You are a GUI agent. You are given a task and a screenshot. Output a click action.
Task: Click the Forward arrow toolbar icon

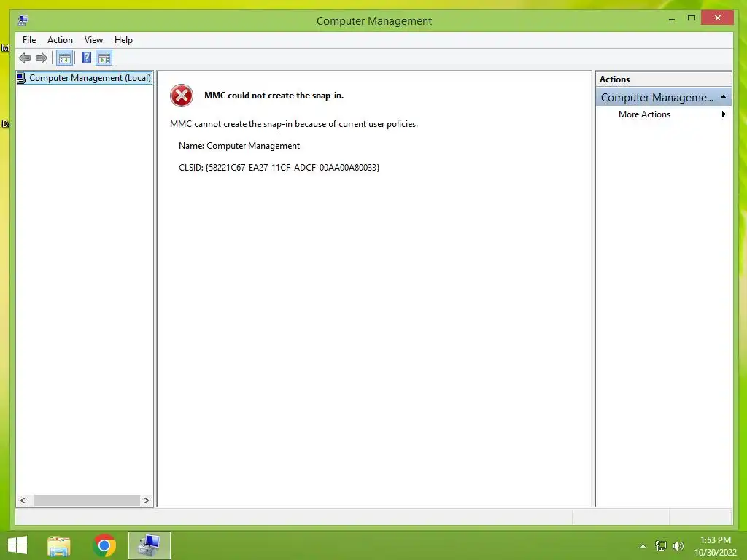(x=42, y=58)
